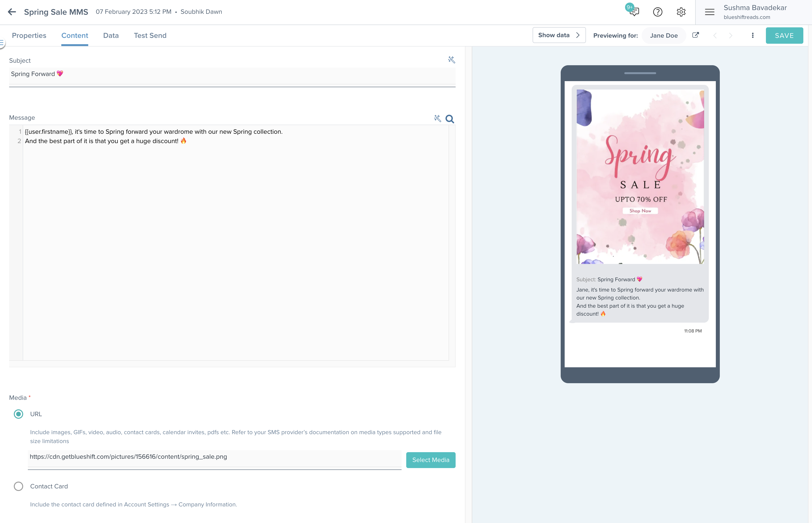Go to previous preview user arrow
This screenshot has width=812, height=523.
(715, 35)
